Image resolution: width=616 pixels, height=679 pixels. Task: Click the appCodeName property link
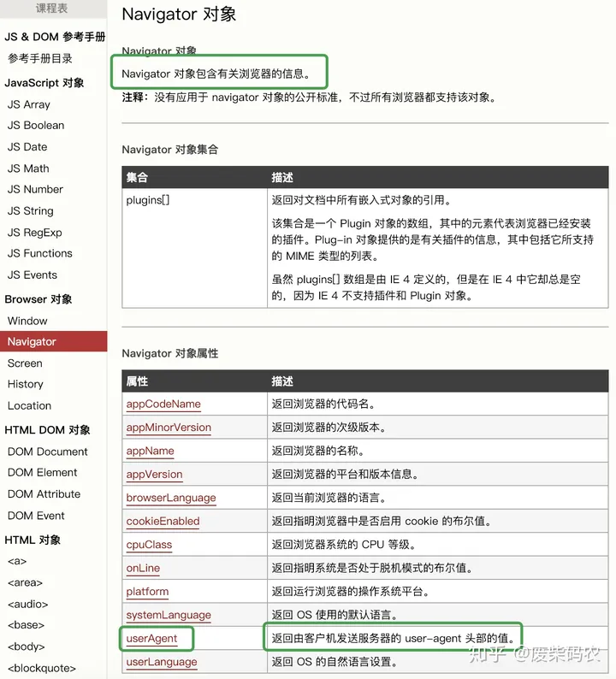point(163,404)
